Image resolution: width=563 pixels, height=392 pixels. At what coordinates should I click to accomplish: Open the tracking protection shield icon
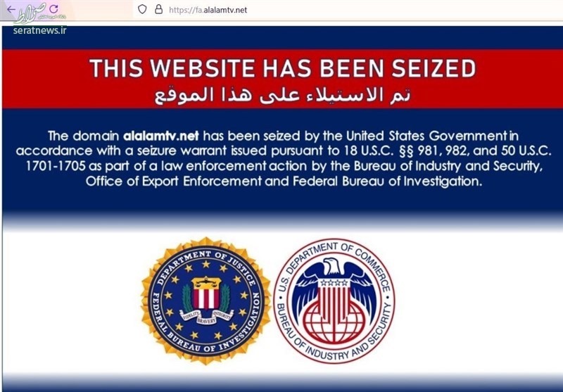coord(142,9)
